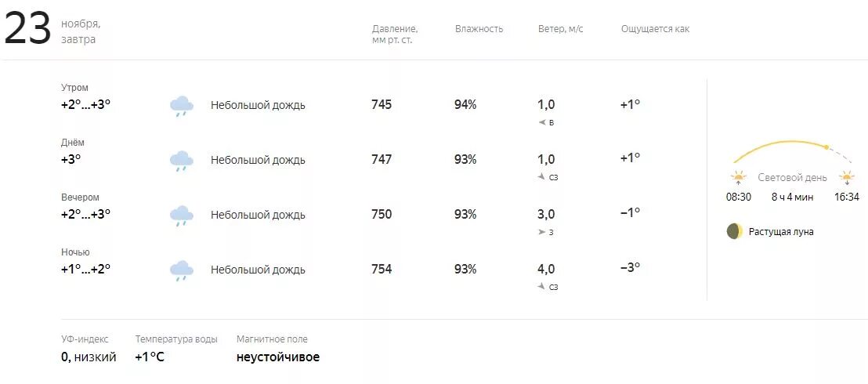The width and height of the screenshot is (868, 384).
Task: Click the evening rain cloud icon
Action: tap(182, 216)
